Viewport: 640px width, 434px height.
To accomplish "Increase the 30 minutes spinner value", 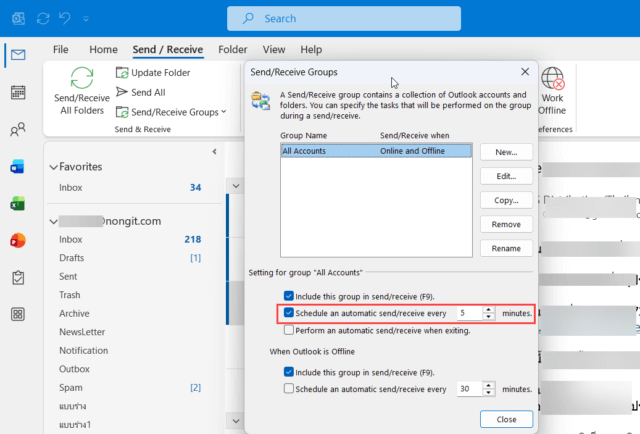I will [x=489, y=385].
